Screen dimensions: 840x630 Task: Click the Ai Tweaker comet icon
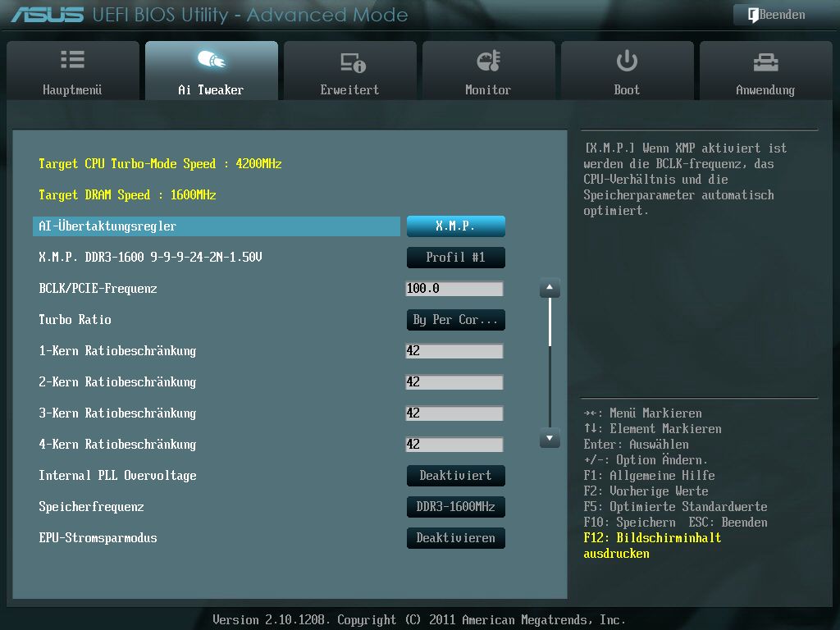[212, 59]
